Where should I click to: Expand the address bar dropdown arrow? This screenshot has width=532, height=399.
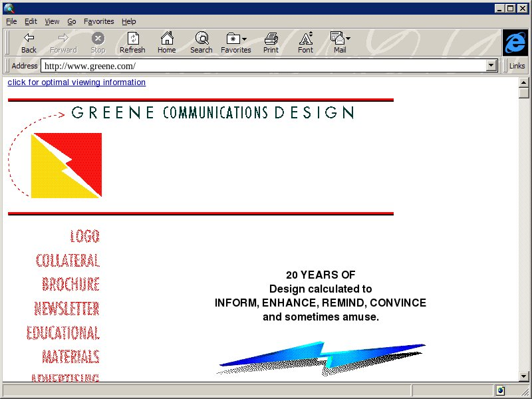click(492, 66)
